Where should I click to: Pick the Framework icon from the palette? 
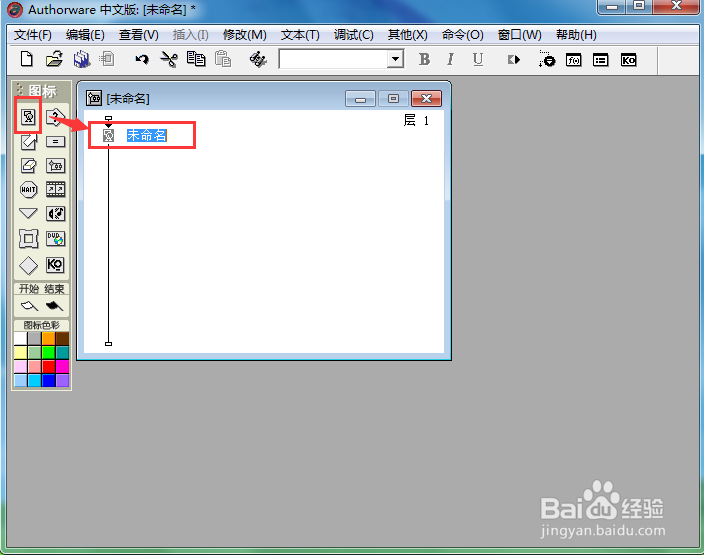click(29, 238)
